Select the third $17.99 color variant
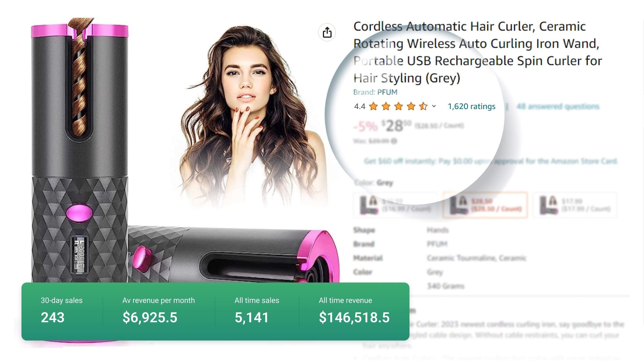The height and width of the screenshot is (362, 644). [x=575, y=205]
